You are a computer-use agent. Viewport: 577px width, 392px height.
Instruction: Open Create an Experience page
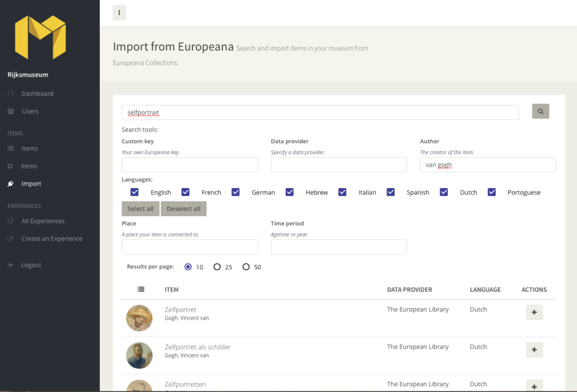pyautogui.click(x=52, y=239)
